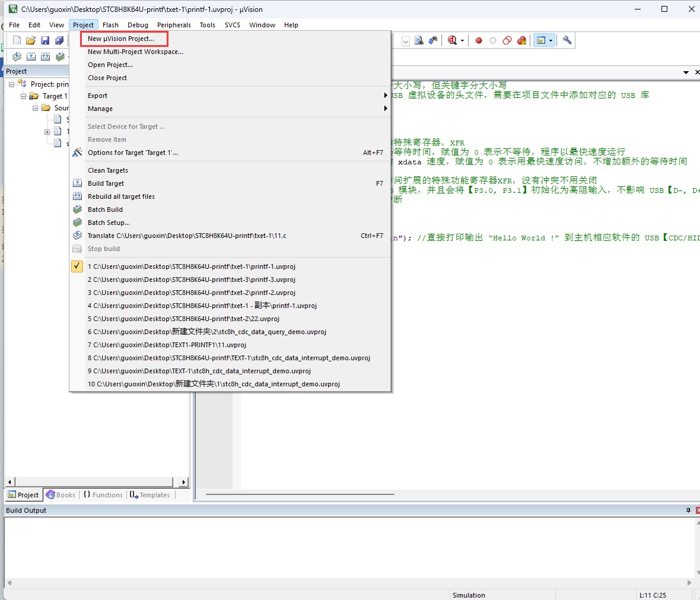
Task: Open the Flash menu
Action: (110, 25)
